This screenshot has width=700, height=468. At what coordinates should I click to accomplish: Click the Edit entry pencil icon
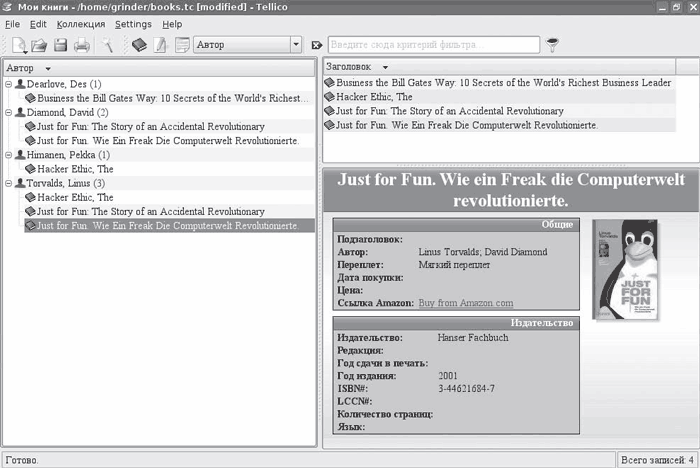160,45
